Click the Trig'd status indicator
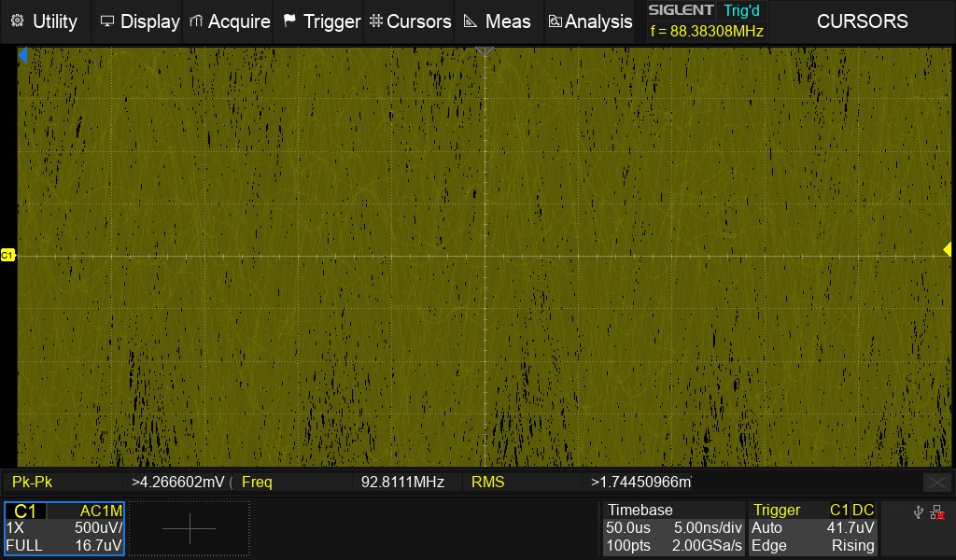Viewport: 956px width, 560px height. [742, 11]
